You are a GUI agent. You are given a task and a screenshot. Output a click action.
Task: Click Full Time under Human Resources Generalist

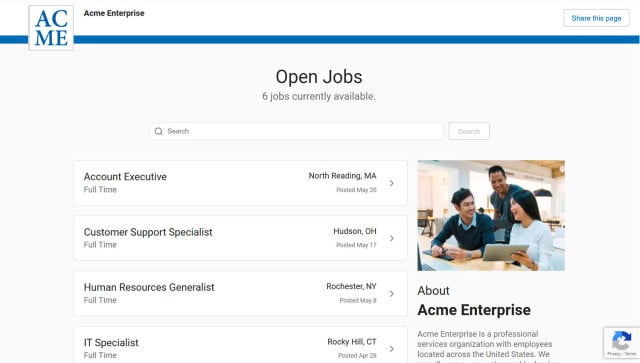(x=100, y=300)
